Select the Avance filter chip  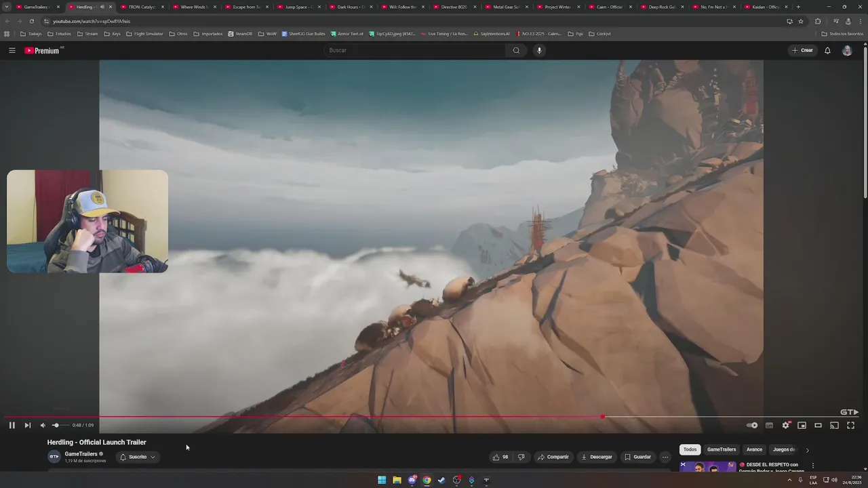coord(754,449)
